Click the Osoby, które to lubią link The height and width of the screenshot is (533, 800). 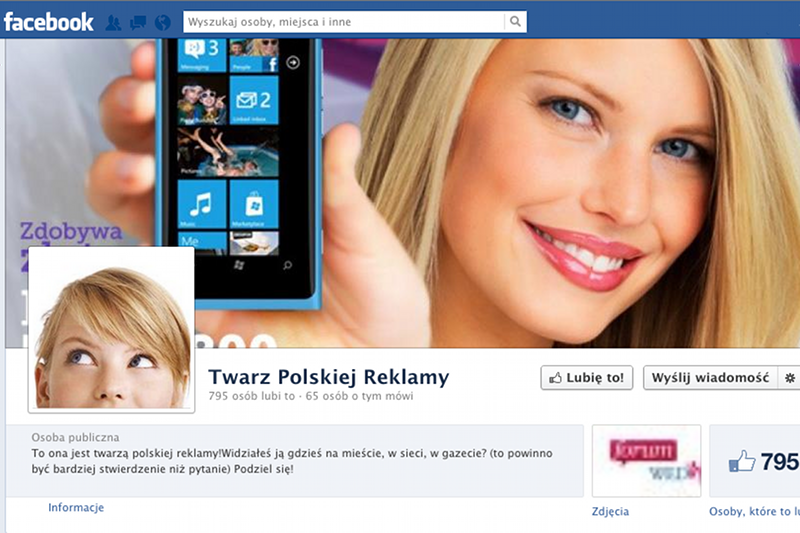tap(755, 512)
